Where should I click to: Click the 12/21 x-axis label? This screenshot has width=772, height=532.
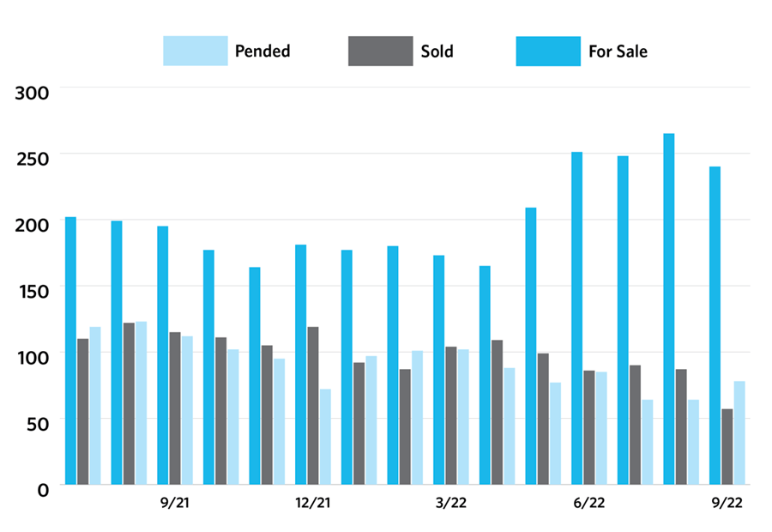tap(312, 503)
